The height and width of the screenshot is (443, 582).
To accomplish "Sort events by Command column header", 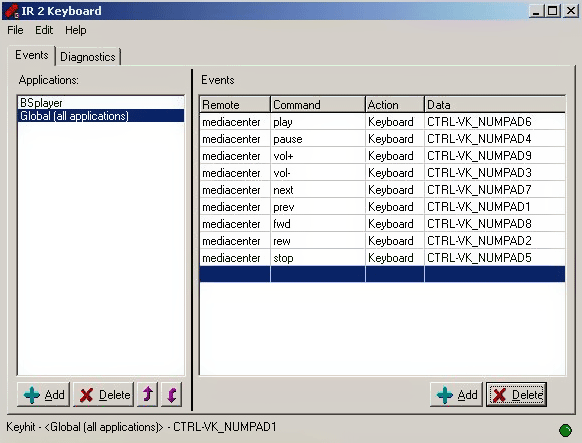I will [x=318, y=105].
